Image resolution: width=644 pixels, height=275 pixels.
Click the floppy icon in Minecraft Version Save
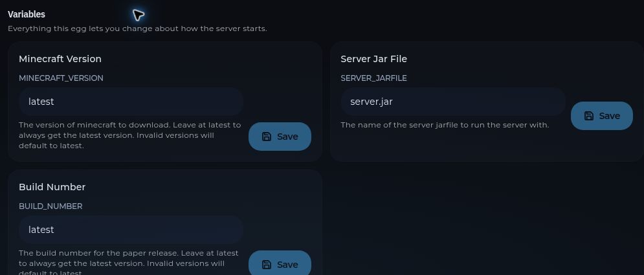266,137
